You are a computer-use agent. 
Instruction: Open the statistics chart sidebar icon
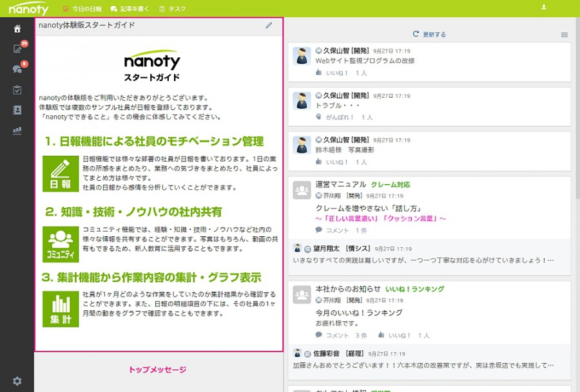[17, 131]
